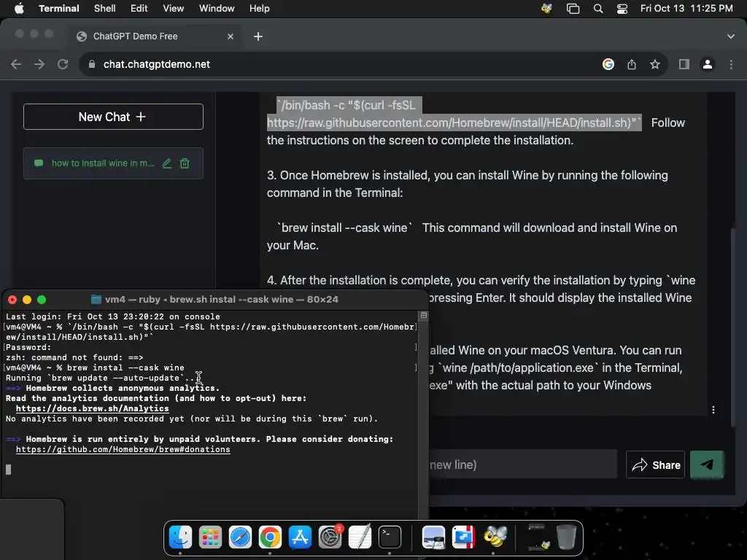
Task: Click the highlighted Homebrew install URL text
Action: (x=454, y=122)
